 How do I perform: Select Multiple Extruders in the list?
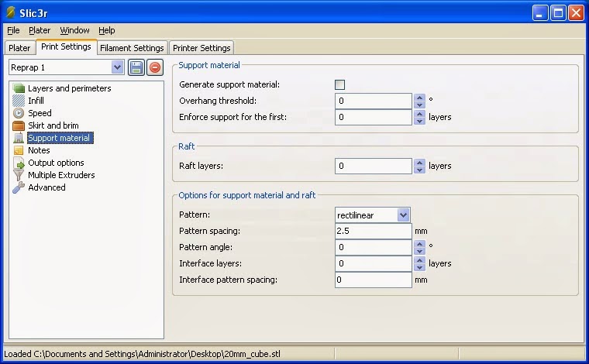(61, 175)
